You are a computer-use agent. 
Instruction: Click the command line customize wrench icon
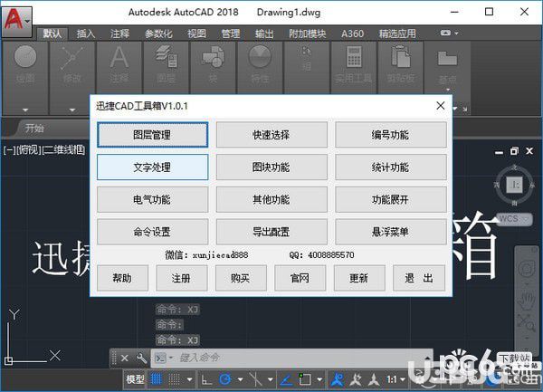[x=141, y=359]
